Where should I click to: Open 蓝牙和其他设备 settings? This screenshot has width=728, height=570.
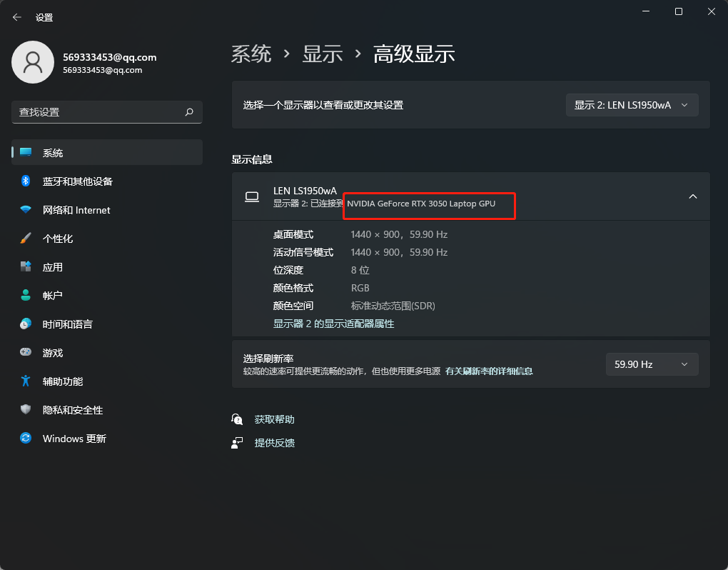[x=107, y=181]
